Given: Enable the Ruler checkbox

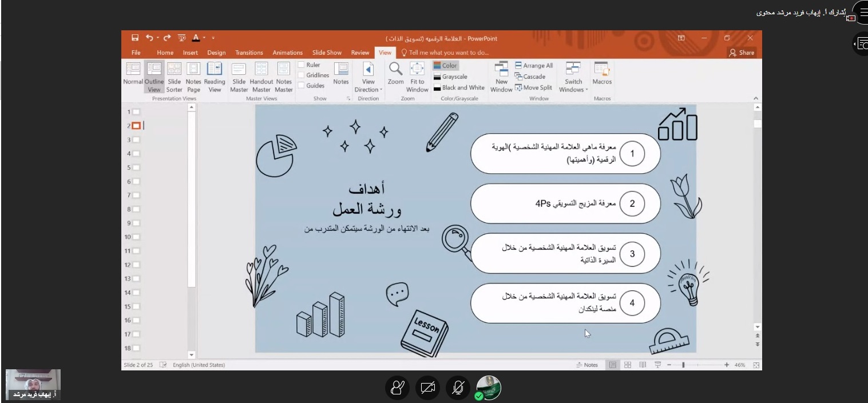Looking at the screenshot, I should coord(301,65).
